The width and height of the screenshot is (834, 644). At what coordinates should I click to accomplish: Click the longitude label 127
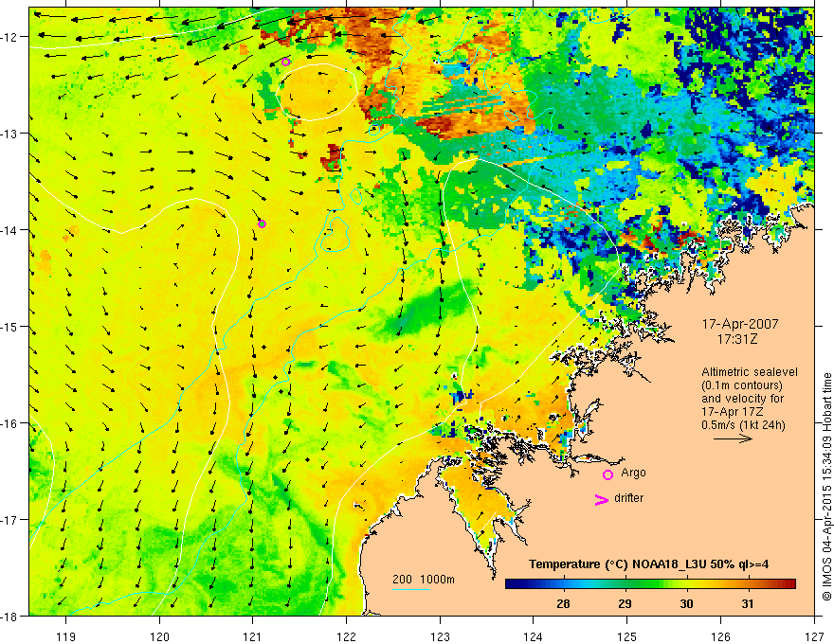814,636
